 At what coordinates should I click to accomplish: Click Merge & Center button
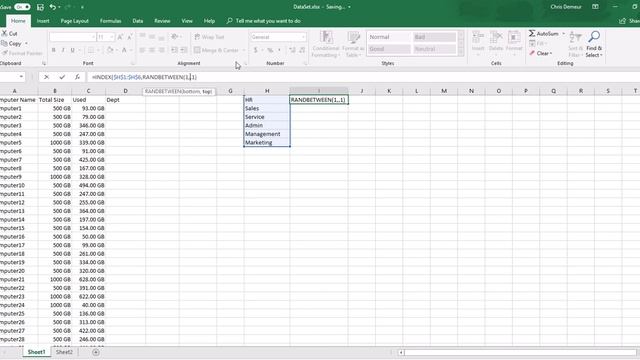[216, 50]
